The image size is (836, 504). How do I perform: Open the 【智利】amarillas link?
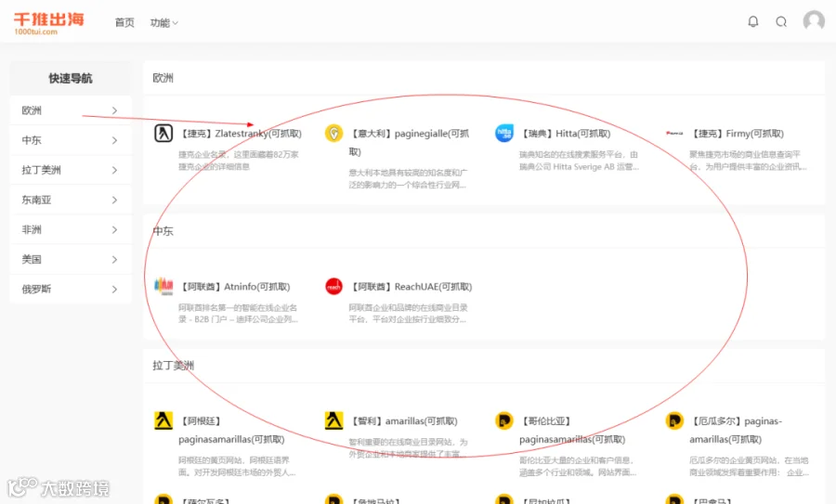(404, 420)
